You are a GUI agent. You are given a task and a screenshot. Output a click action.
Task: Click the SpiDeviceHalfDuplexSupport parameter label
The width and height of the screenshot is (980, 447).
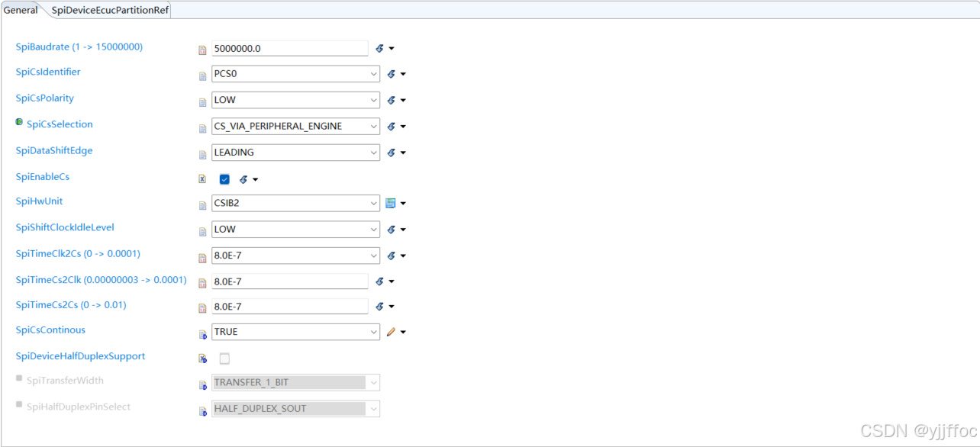click(80, 355)
